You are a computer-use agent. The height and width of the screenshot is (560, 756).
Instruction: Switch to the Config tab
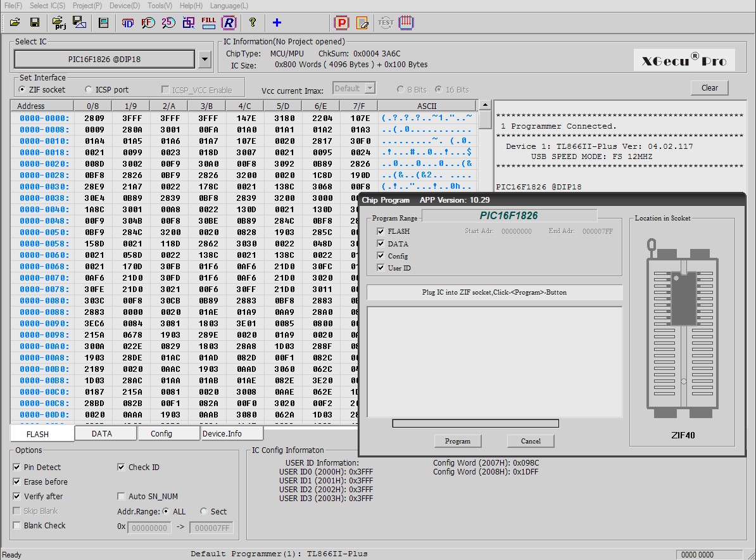[161, 434]
